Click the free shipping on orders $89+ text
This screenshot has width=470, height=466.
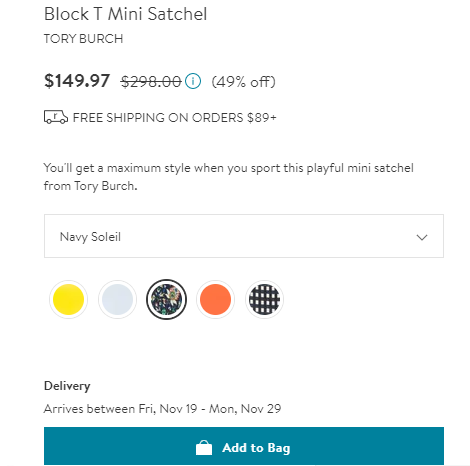(x=175, y=118)
